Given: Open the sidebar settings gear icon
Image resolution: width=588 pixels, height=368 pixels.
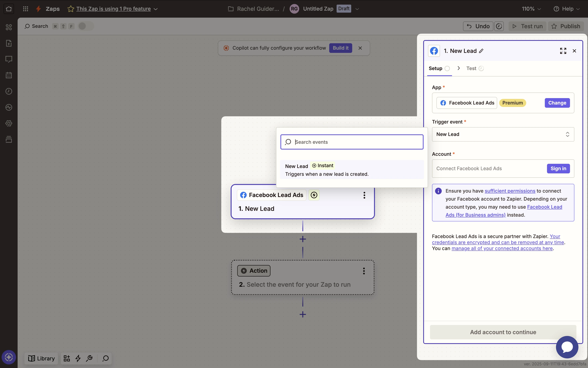Looking at the screenshot, I should pos(9,123).
